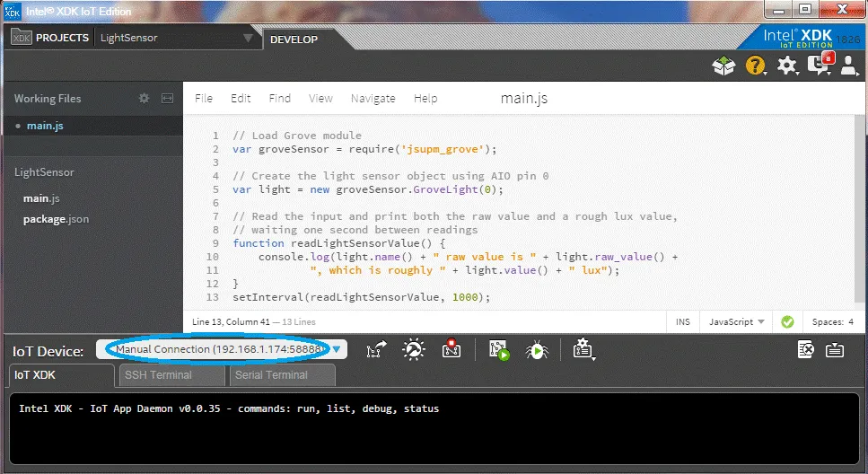The width and height of the screenshot is (868, 474).
Task: Expand the LightSensor project selector dropdown
Action: [x=249, y=38]
